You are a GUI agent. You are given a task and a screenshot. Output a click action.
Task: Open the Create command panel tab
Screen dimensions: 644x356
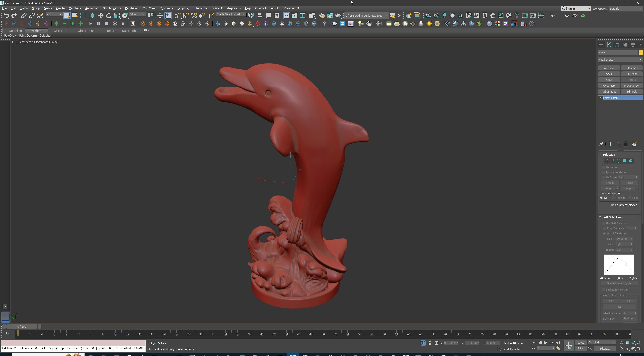coord(601,45)
